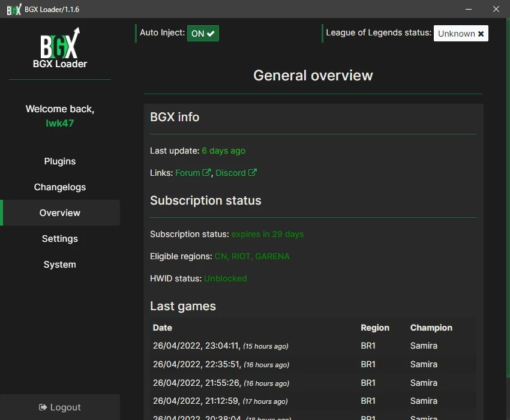Click the HWID status 'Unblocked' value
Viewport: 510px width, 420px height.
226,278
